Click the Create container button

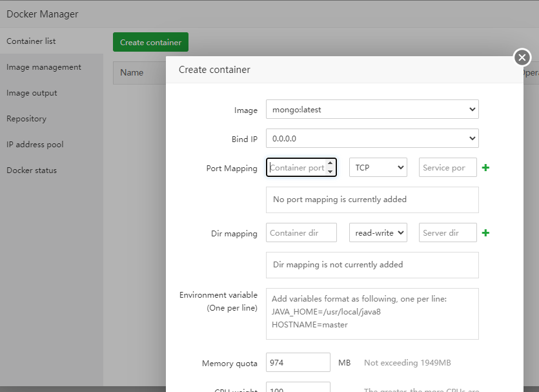click(x=150, y=43)
